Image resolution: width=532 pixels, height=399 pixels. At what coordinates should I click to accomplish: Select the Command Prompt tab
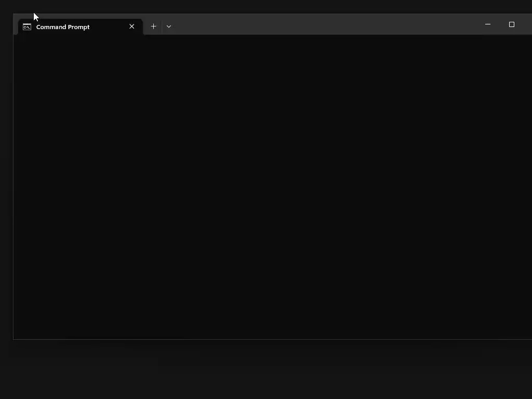pos(80,27)
